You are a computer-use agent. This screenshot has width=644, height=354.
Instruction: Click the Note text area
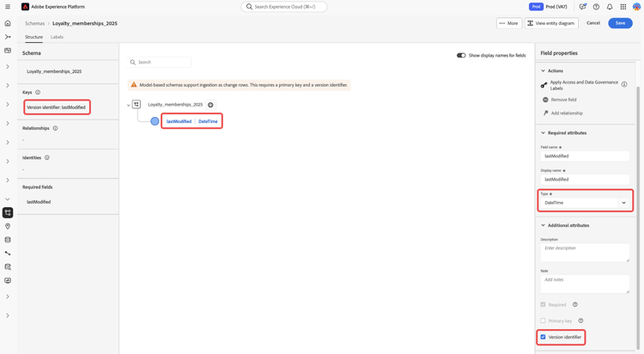click(x=585, y=284)
